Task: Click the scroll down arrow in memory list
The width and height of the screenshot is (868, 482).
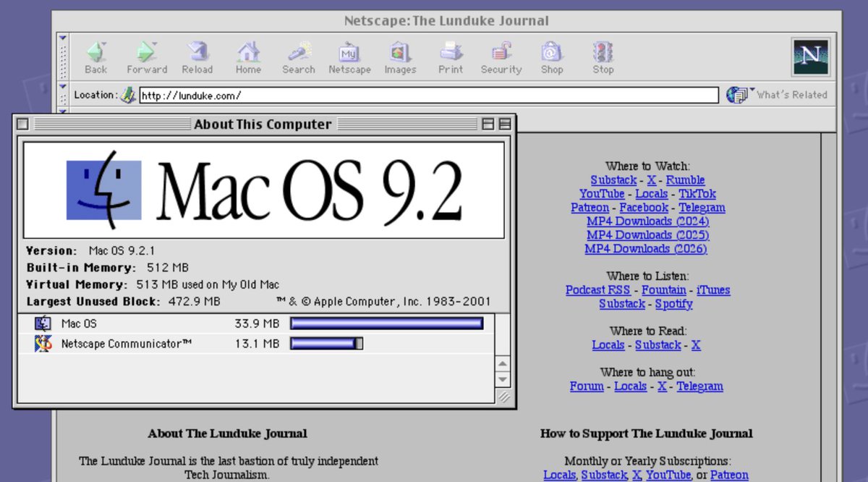Action: pos(503,379)
